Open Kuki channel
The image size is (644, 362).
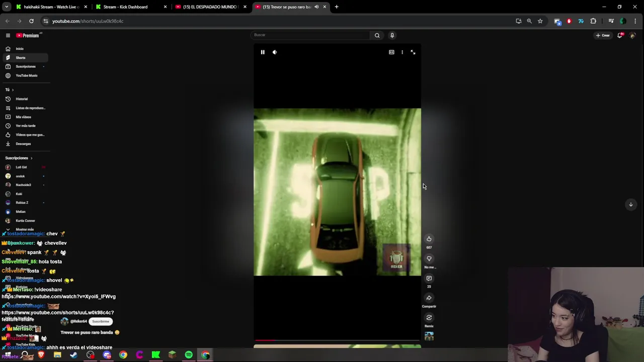(x=24, y=194)
